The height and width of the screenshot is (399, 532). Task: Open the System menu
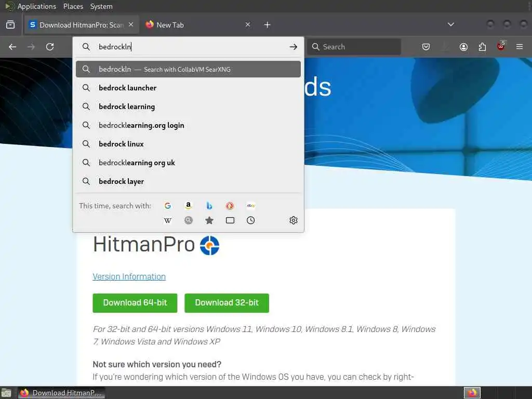pyautogui.click(x=101, y=6)
